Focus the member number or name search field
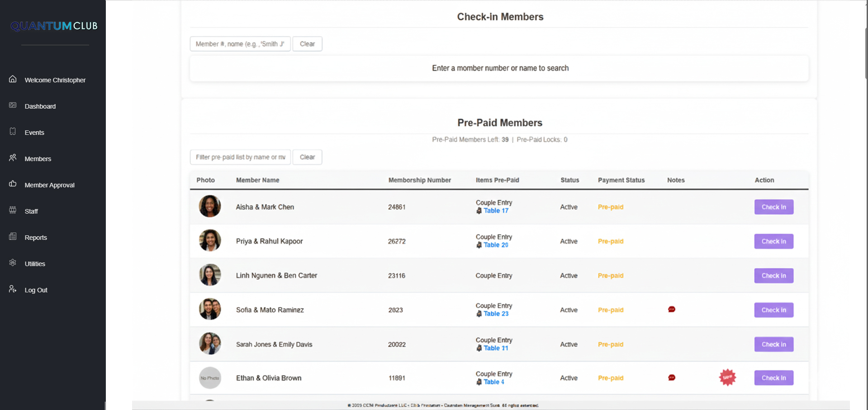The height and width of the screenshot is (410, 868). click(240, 44)
